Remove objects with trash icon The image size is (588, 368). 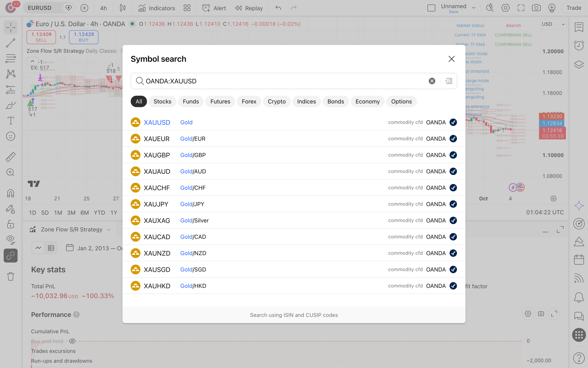(x=11, y=276)
